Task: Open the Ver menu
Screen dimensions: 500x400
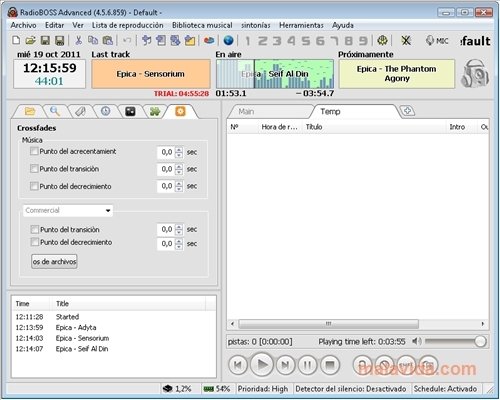Action: coord(78,25)
